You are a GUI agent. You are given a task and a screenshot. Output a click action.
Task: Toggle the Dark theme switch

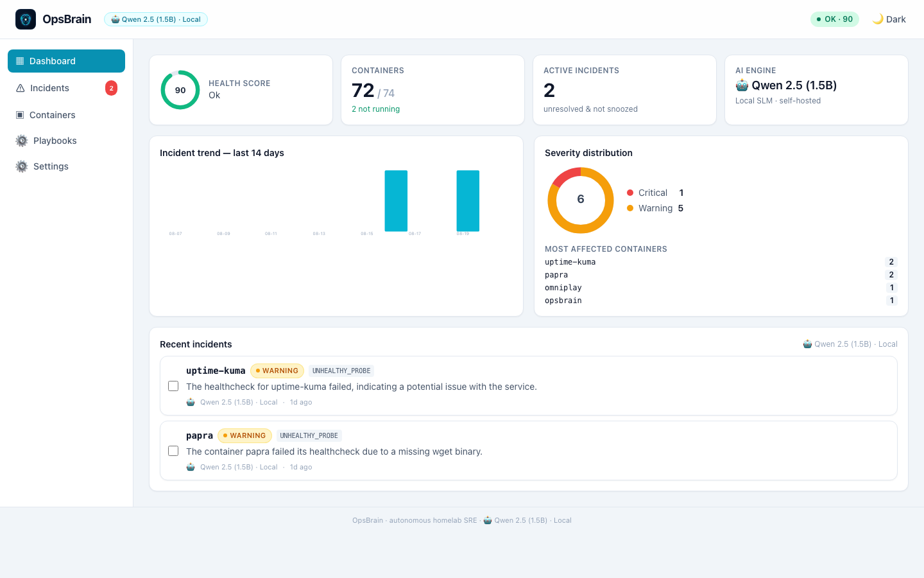pos(889,19)
